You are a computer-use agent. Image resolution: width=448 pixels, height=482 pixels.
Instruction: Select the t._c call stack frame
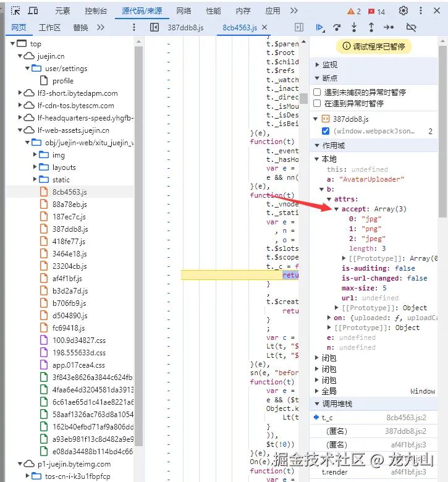click(x=373, y=418)
